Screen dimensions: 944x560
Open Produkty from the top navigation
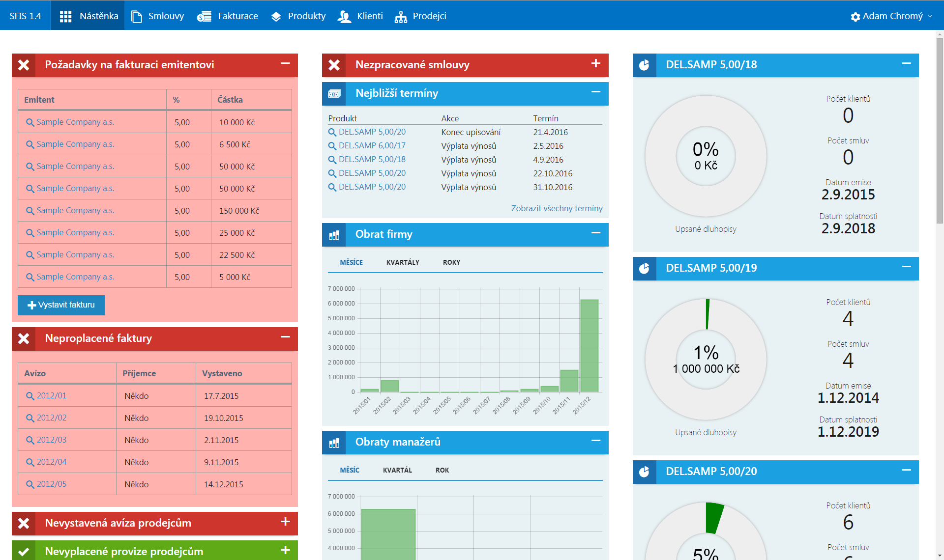(x=298, y=16)
